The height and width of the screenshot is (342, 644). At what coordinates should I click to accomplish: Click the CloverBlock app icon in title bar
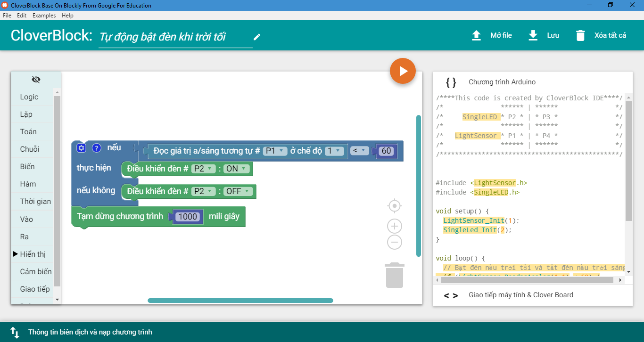(x=5, y=5)
